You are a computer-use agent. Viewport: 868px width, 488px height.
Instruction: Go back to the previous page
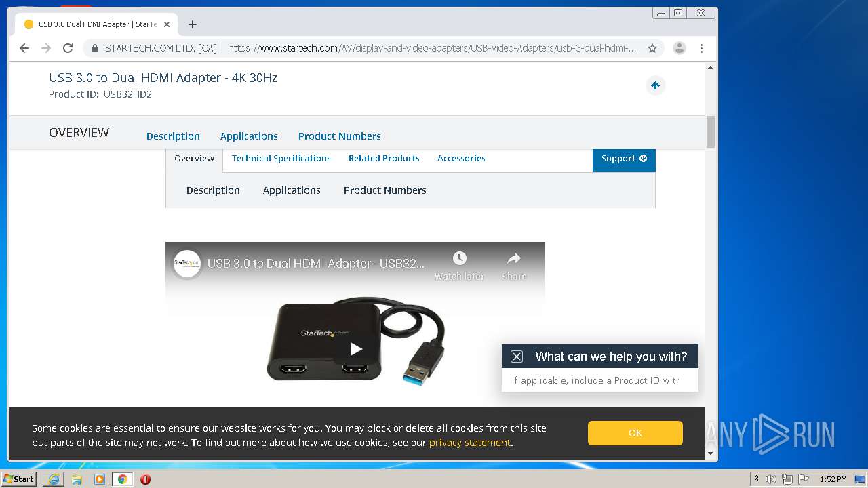point(24,48)
